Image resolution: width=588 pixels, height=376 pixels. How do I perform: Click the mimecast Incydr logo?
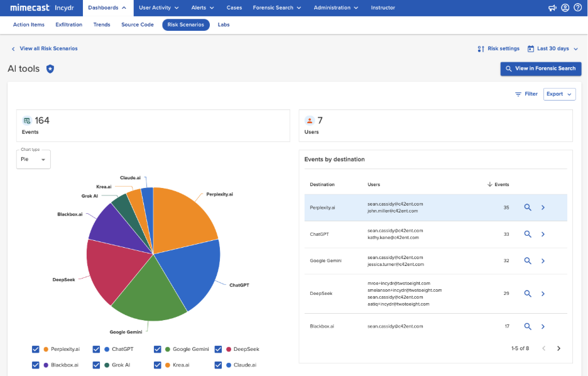point(42,8)
